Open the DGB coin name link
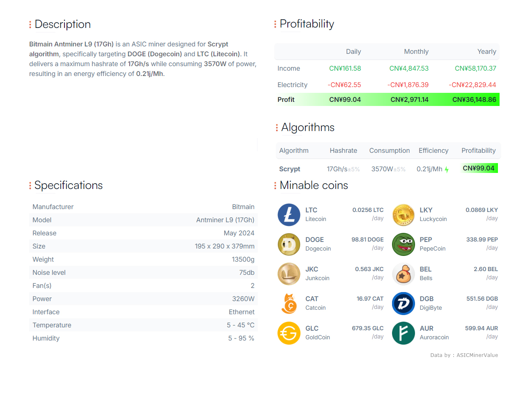 pos(427,299)
